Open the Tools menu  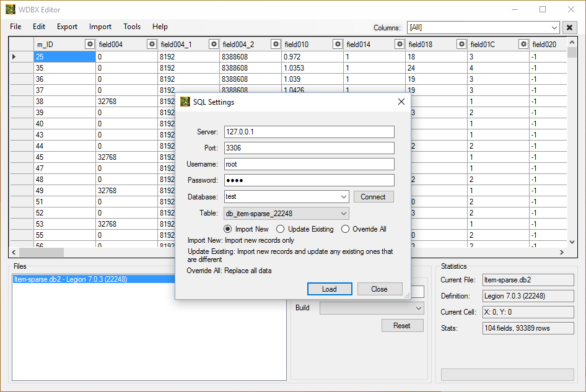(x=132, y=27)
